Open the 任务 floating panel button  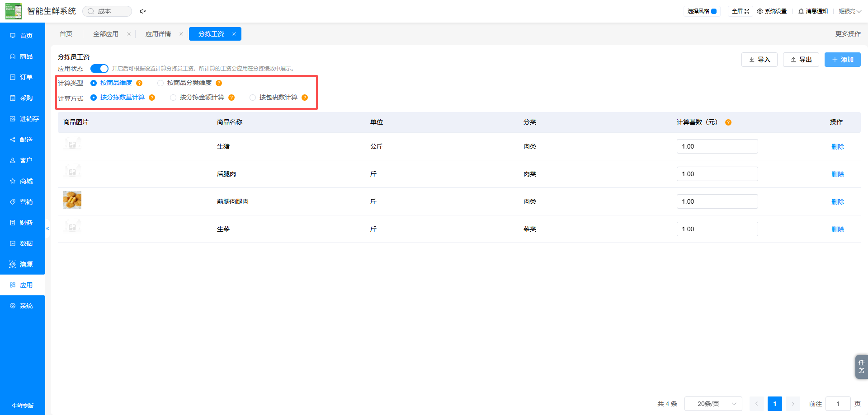coord(861,367)
